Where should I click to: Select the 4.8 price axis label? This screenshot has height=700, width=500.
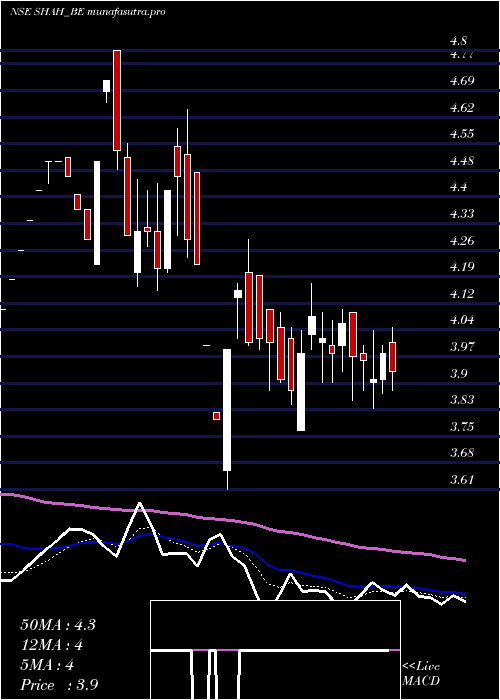point(458,42)
